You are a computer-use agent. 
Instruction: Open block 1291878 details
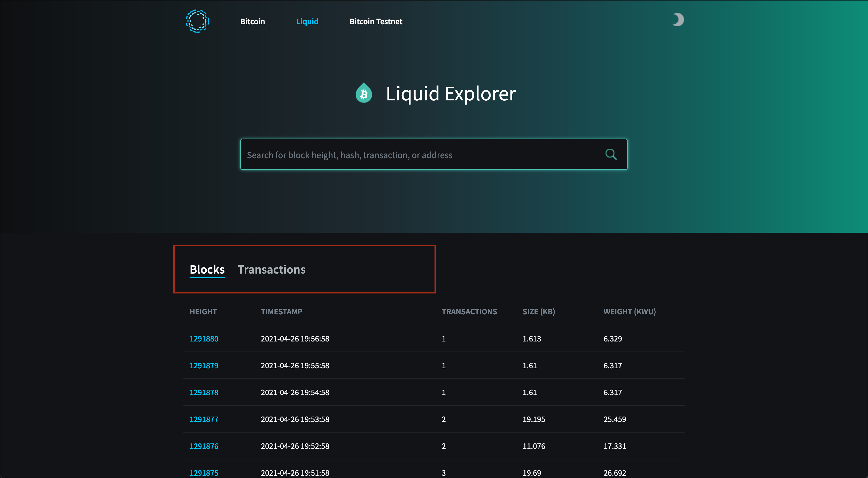coord(204,392)
